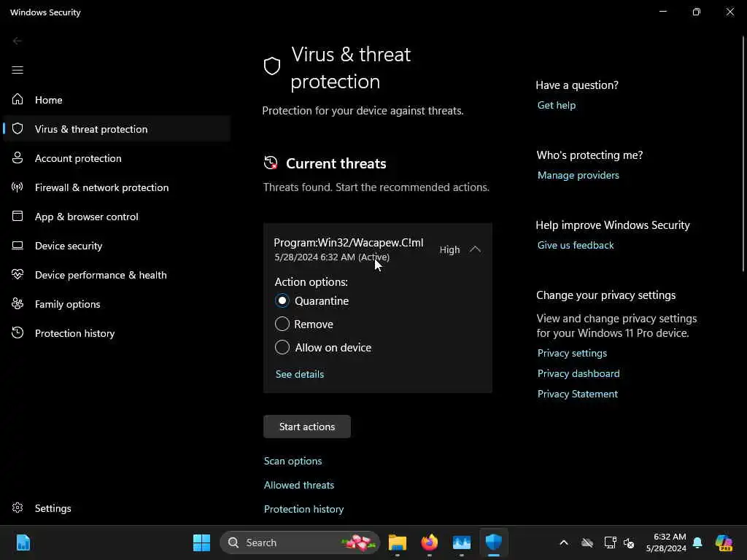Open the Manage providers link

578,175
